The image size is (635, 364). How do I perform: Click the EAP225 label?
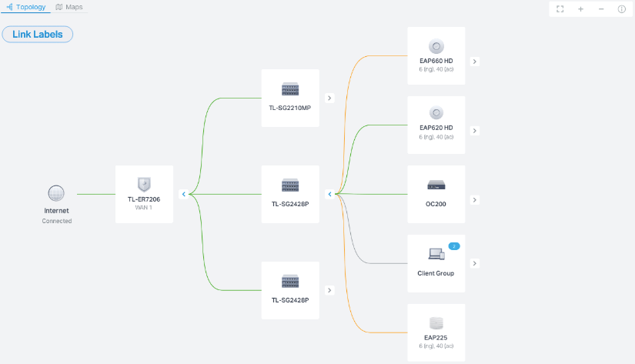click(x=436, y=338)
